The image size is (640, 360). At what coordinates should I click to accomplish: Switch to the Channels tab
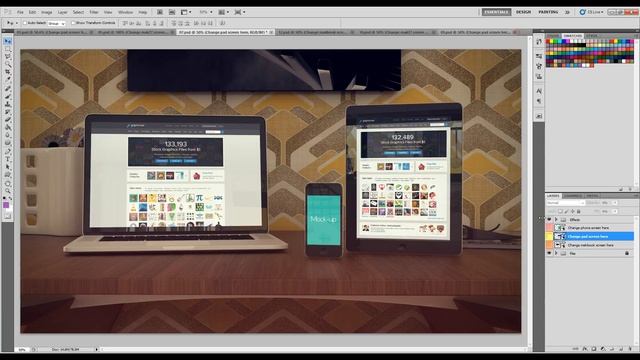[x=573, y=196]
